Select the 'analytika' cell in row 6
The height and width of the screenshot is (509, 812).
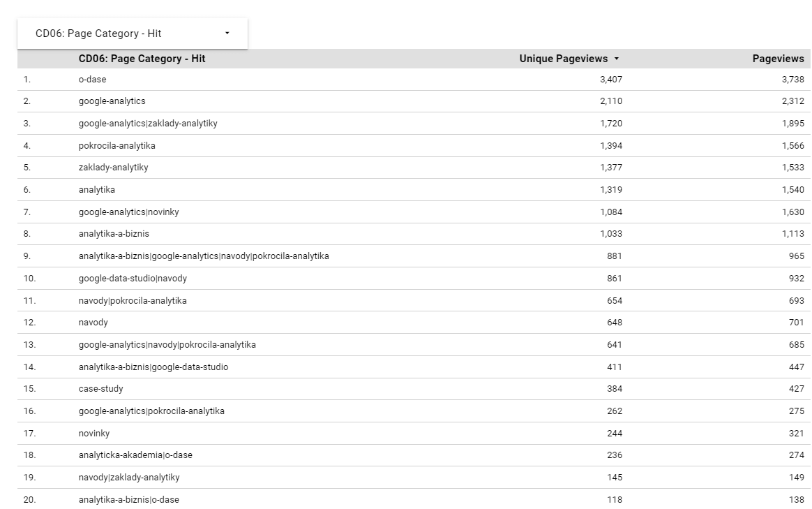[97, 190]
